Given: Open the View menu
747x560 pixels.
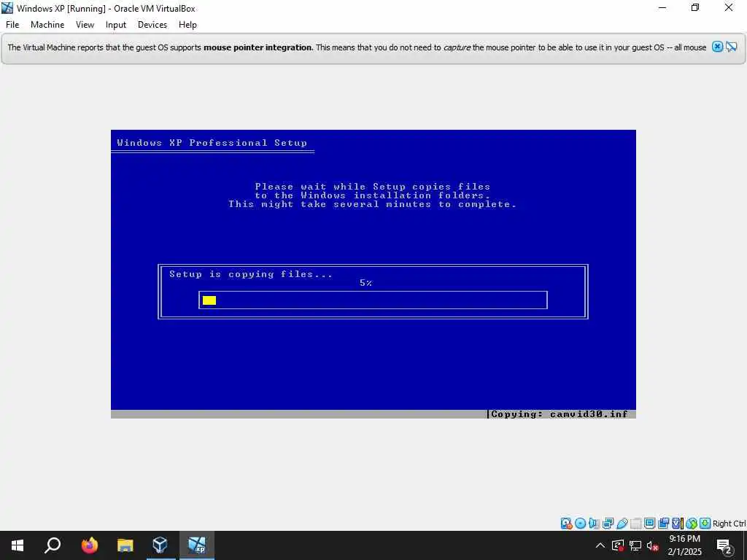Looking at the screenshot, I should pyautogui.click(x=85, y=25).
